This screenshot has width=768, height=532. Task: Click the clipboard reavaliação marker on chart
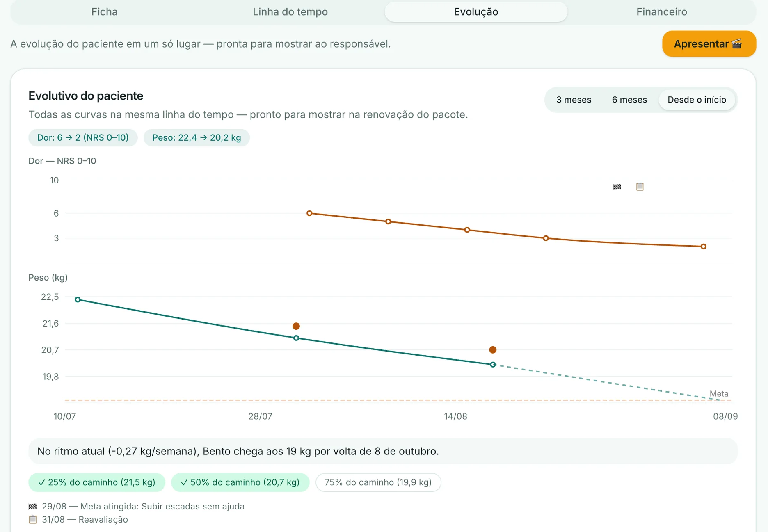(640, 187)
